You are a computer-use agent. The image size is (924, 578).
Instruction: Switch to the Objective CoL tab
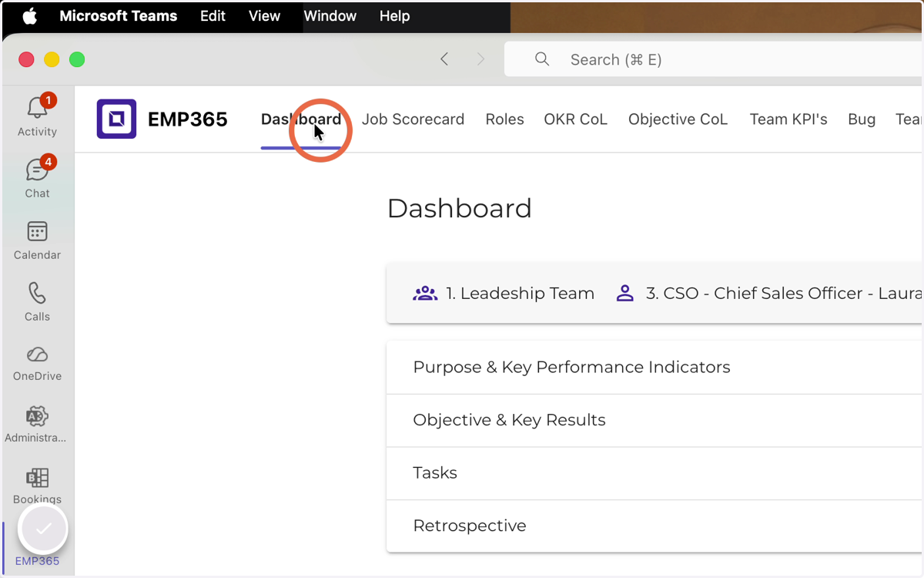[678, 119]
